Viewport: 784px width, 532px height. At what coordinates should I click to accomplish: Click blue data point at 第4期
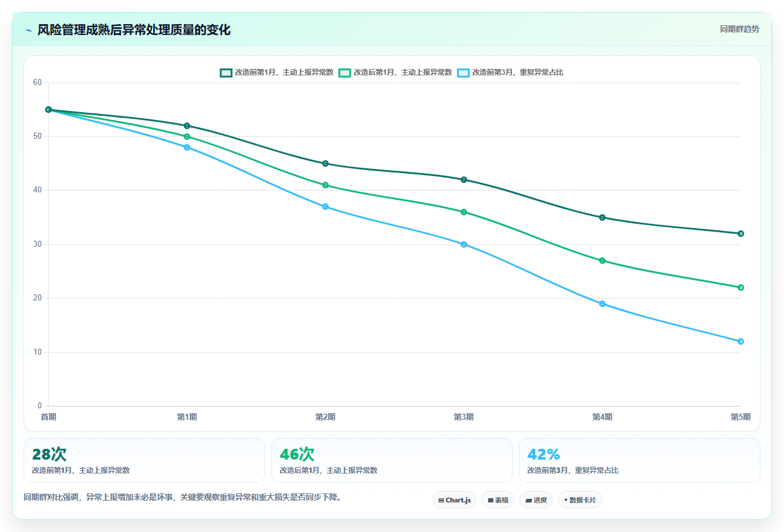point(602,304)
